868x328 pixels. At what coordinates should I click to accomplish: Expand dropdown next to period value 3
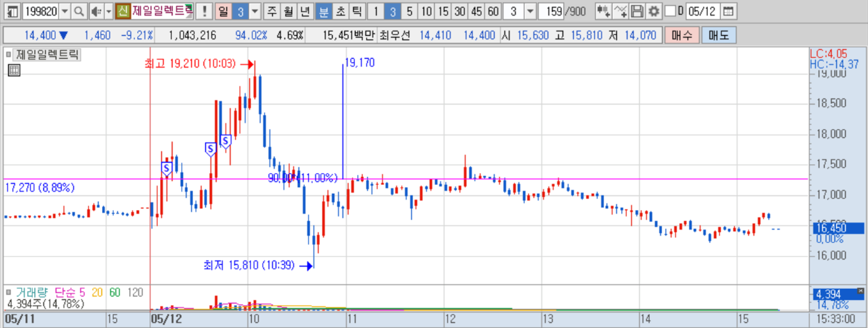tap(255, 11)
